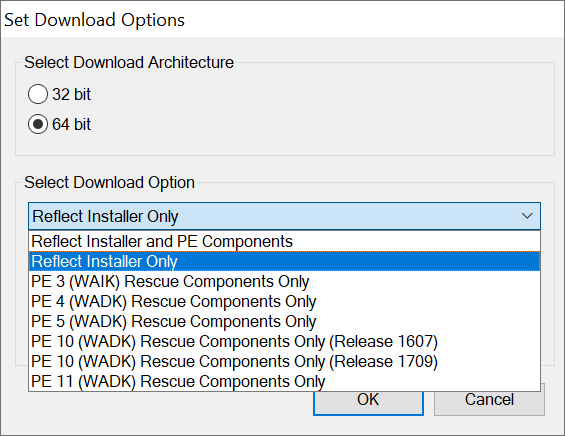The height and width of the screenshot is (436, 565).
Task: Choose highlighted Reflect Installer Only list item
Action: tap(284, 261)
